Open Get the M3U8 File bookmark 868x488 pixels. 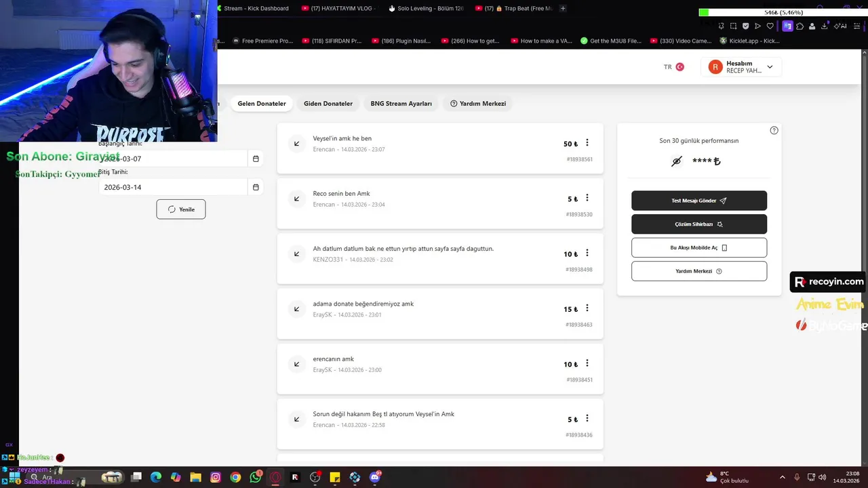point(610,41)
